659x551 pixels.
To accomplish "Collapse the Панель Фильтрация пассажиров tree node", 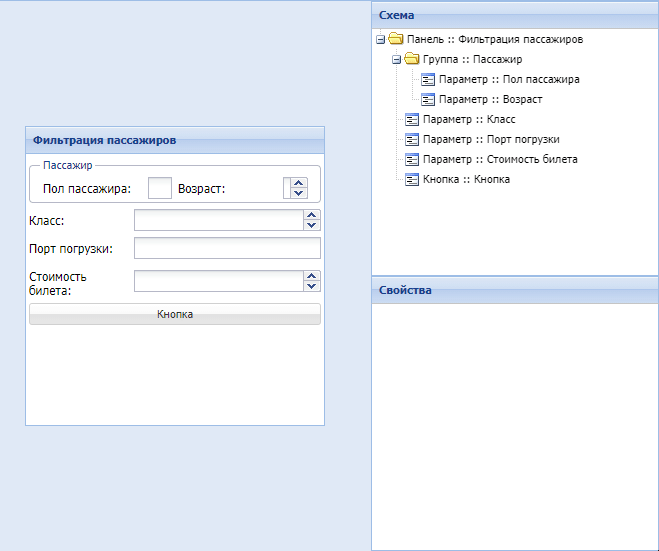I will coord(380,40).
